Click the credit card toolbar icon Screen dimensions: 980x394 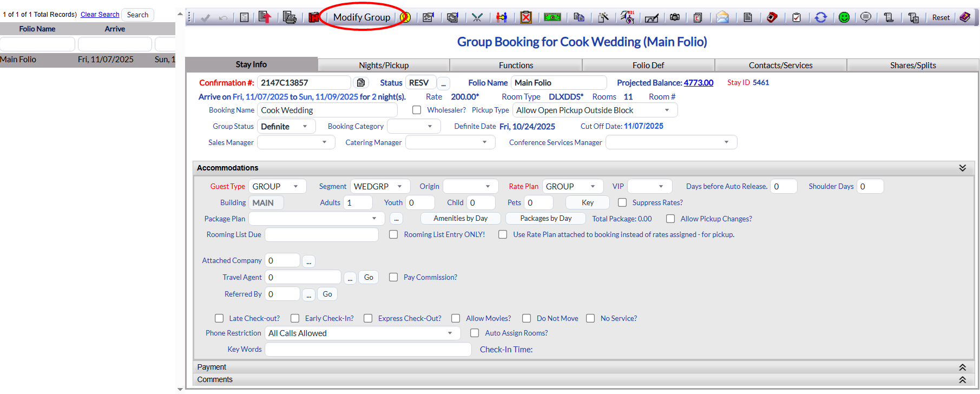pyautogui.click(x=698, y=17)
